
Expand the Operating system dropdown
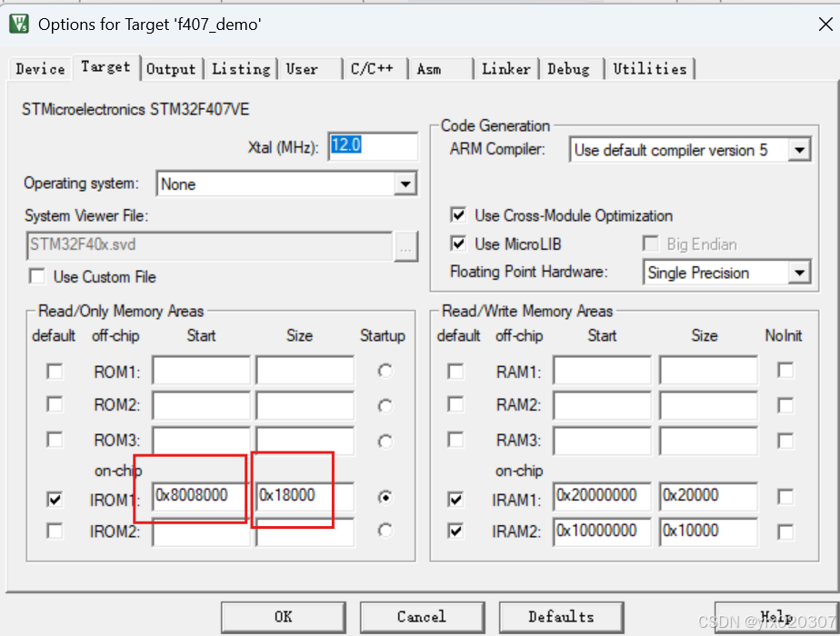tap(405, 184)
